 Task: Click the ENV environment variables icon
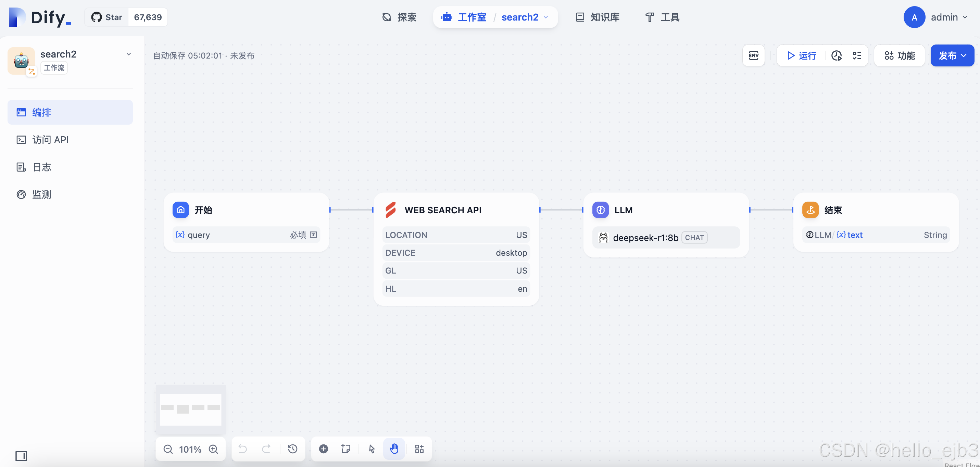click(753, 55)
